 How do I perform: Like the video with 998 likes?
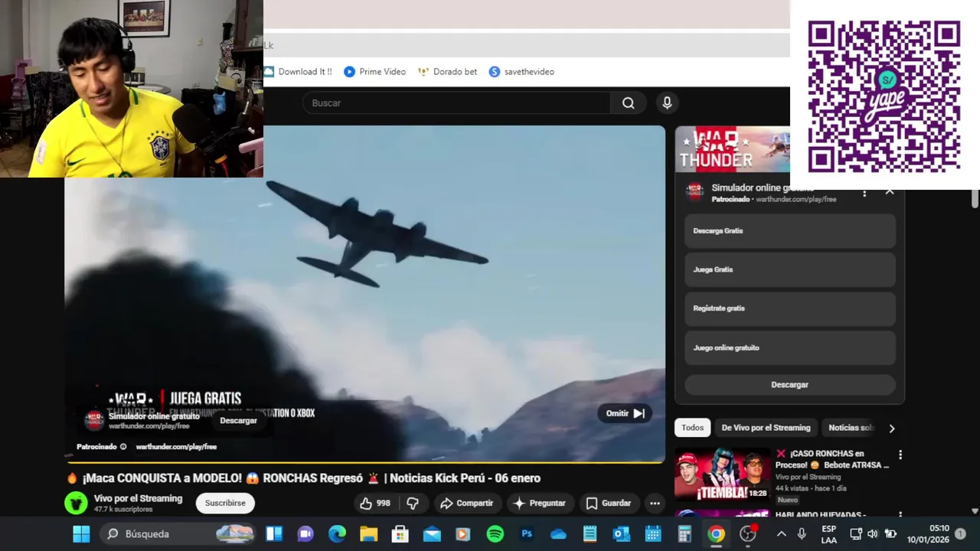coord(375,503)
